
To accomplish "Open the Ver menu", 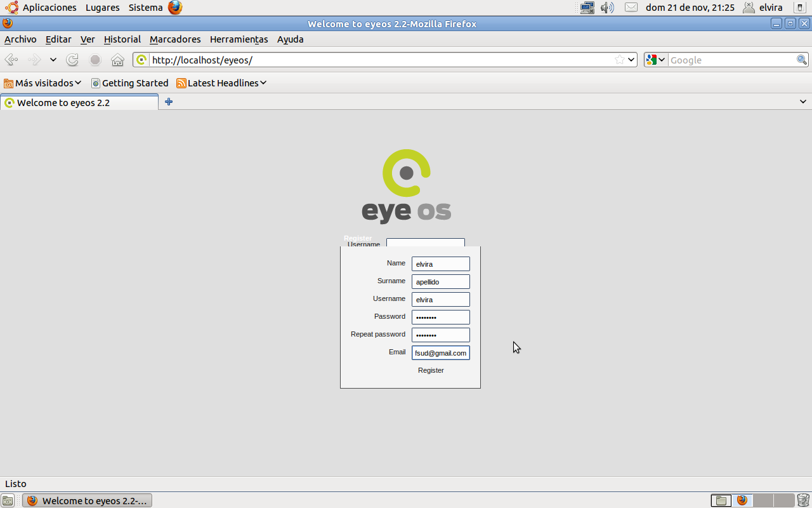I will pos(88,39).
